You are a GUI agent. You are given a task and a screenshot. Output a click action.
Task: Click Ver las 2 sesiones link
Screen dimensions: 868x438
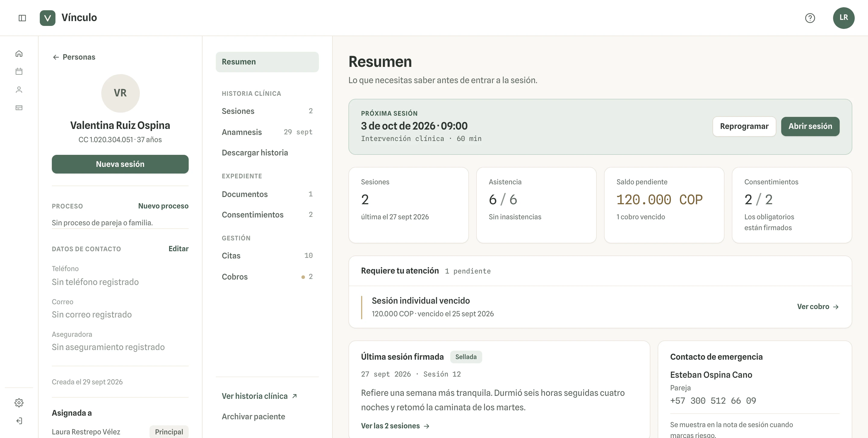coord(395,426)
